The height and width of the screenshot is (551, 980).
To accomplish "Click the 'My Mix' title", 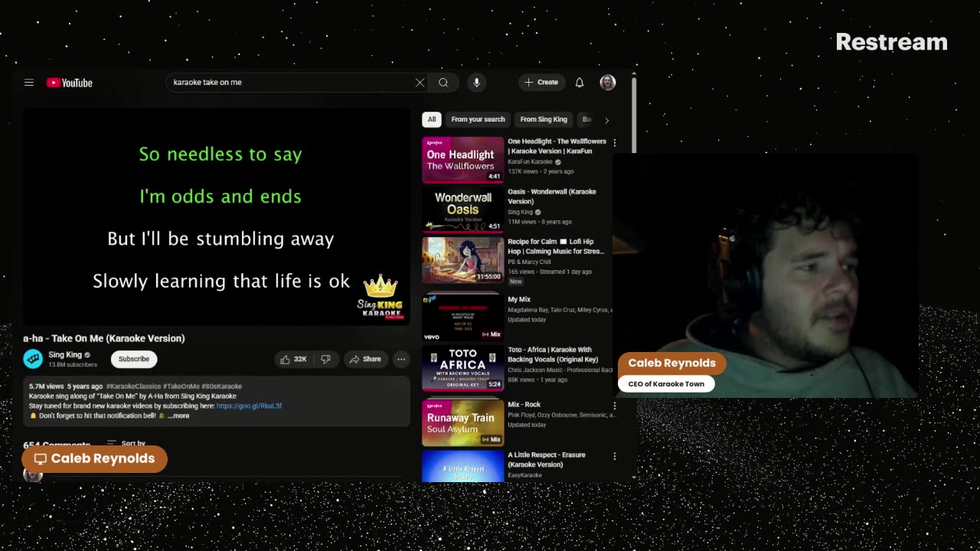I will [519, 299].
